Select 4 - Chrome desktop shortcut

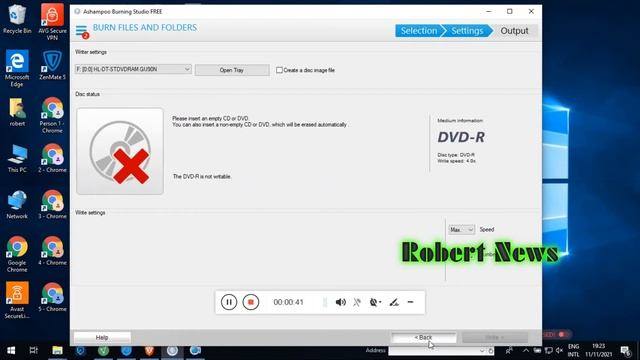[52, 251]
